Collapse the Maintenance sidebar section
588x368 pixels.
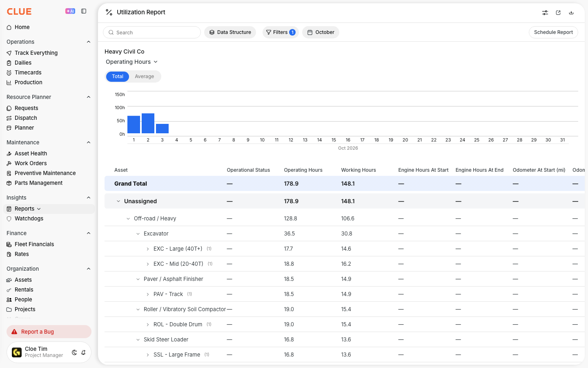(89, 142)
